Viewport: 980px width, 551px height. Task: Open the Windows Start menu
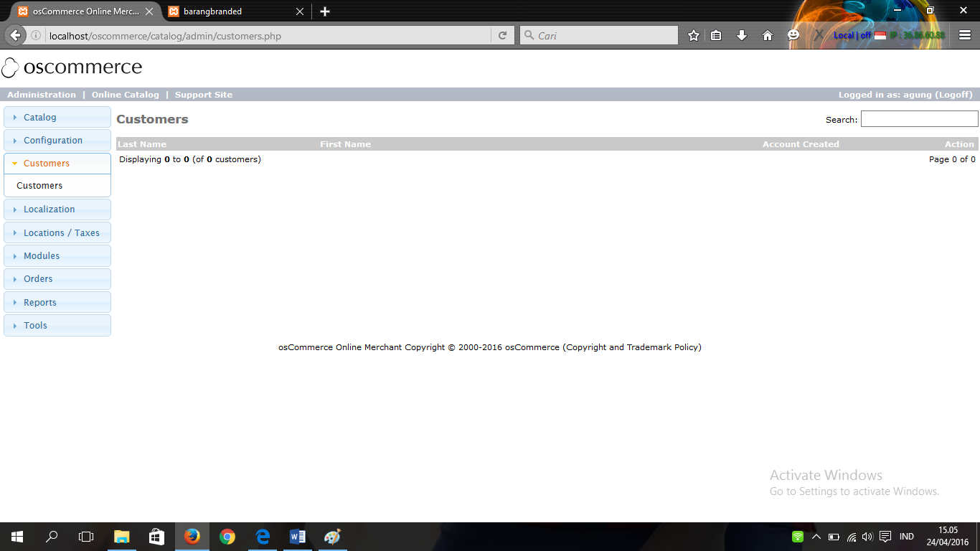17,537
